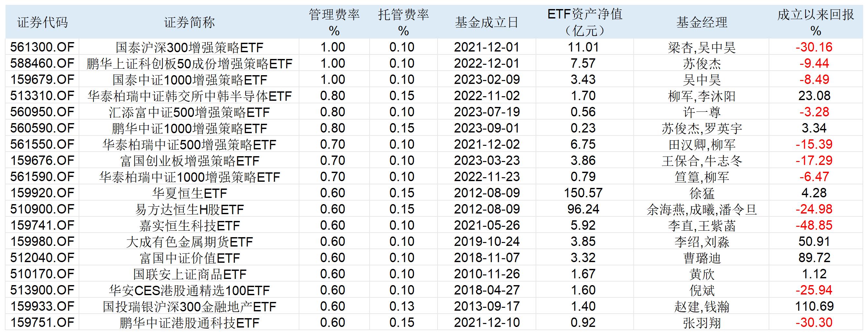868x335 pixels.
Task: Select the 富国中证价值ETF name cell
Action: [189, 258]
